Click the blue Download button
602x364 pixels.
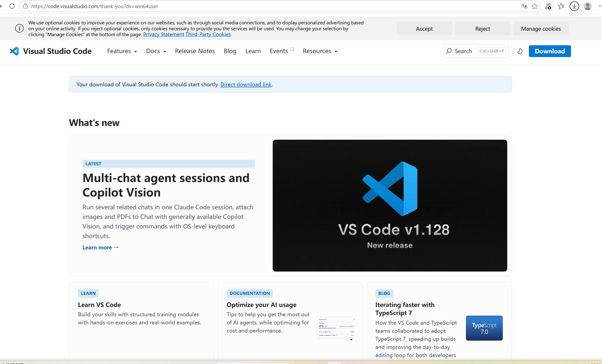(x=550, y=51)
